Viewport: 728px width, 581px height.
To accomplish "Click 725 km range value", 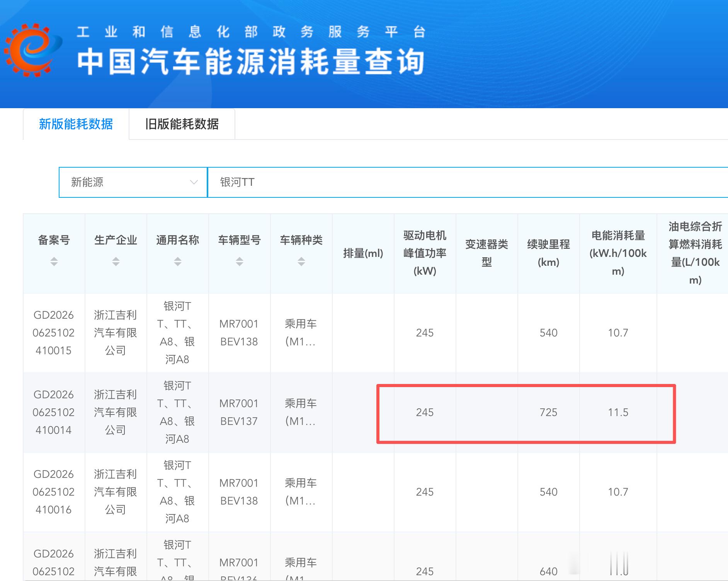I will pyautogui.click(x=548, y=413).
